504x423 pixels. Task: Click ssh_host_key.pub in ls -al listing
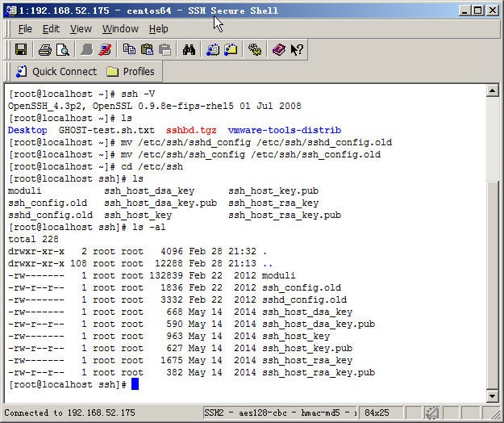point(307,349)
